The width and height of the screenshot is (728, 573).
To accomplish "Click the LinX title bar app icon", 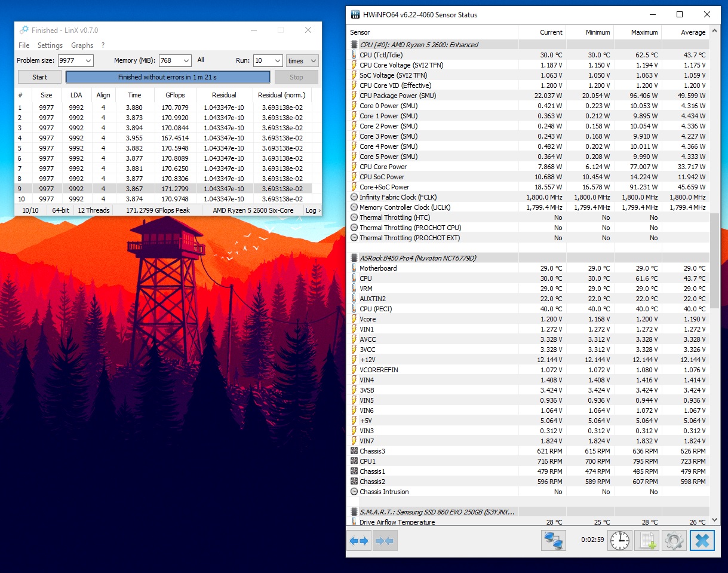I will (x=24, y=30).
